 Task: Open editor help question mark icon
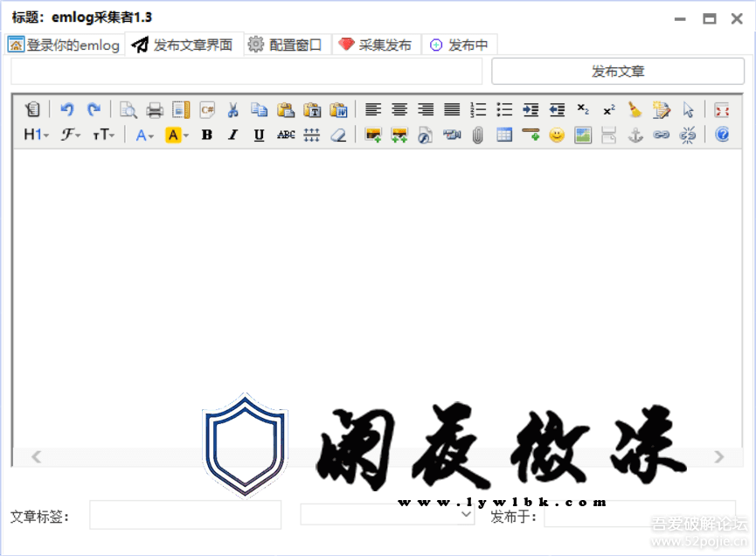point(722,135)
